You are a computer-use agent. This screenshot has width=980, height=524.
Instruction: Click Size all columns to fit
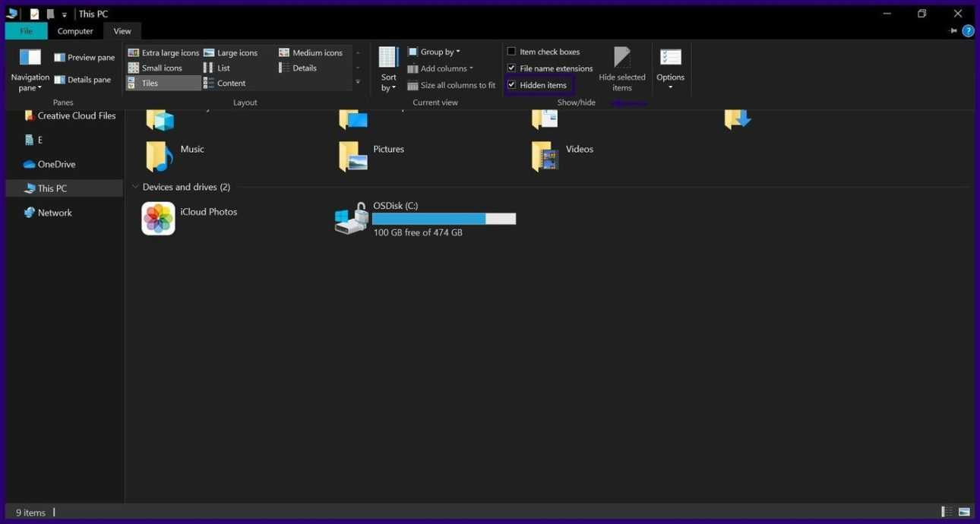pyautogui.click(x=451, y=86)
